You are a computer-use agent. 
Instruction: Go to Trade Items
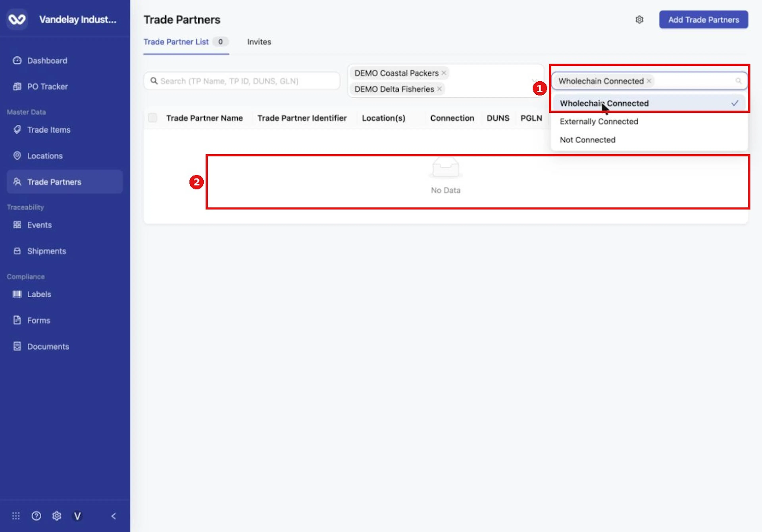(x=49, y=130)
